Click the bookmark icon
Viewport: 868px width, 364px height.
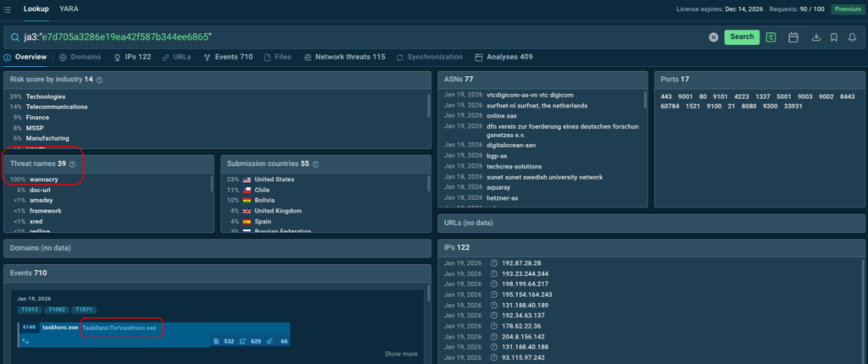[834, 37]
